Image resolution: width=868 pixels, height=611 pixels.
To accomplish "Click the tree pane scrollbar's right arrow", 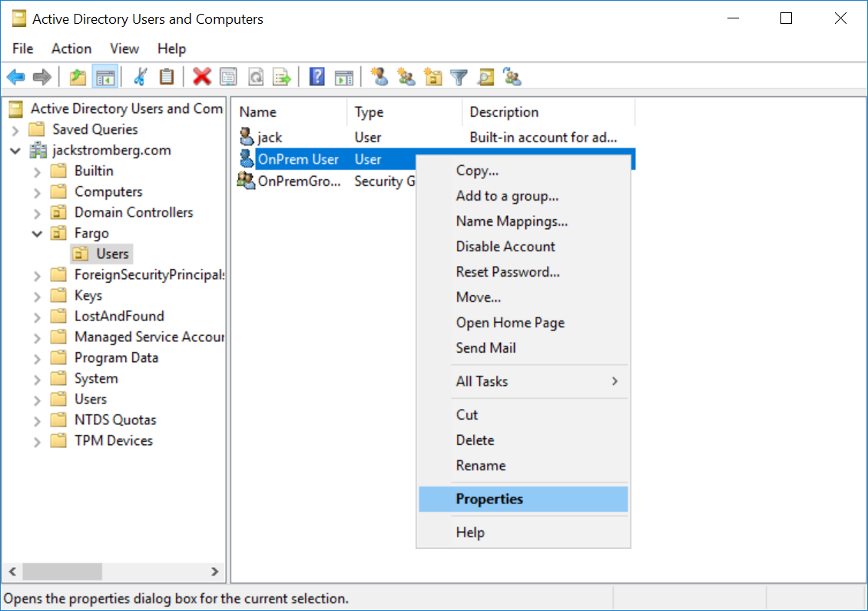I will [215, 571].
